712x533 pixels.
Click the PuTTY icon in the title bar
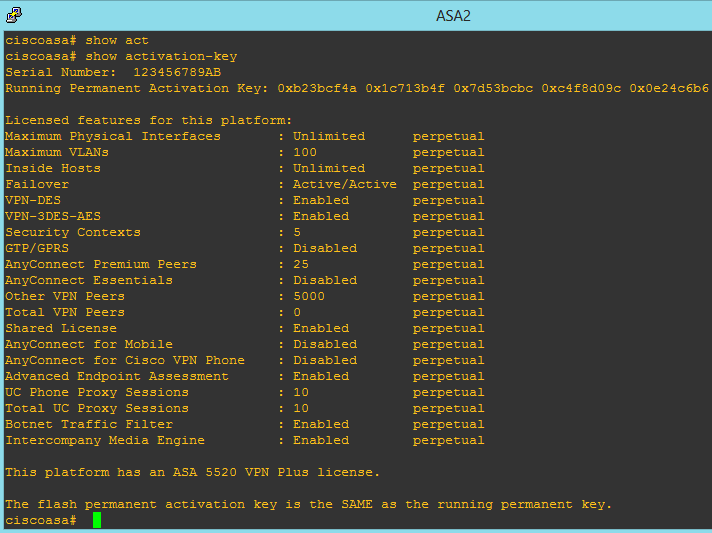(x=14, y=15)
